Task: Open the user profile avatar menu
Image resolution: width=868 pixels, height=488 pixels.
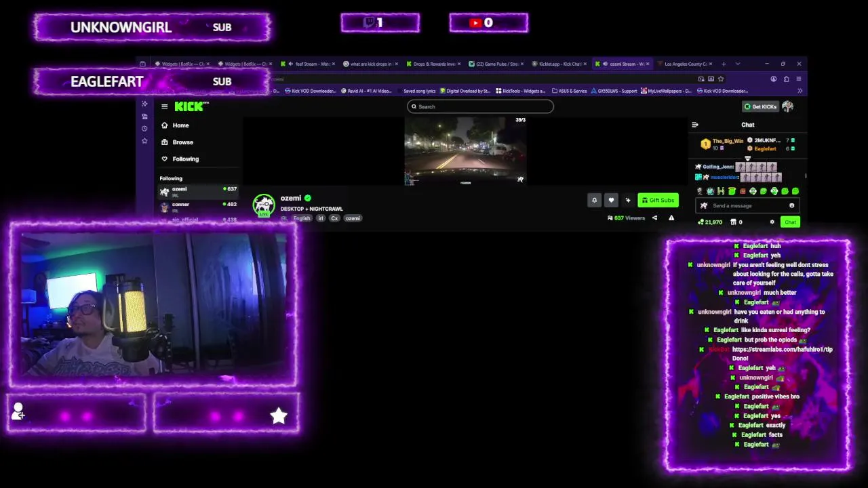Action: pos(787,106)
